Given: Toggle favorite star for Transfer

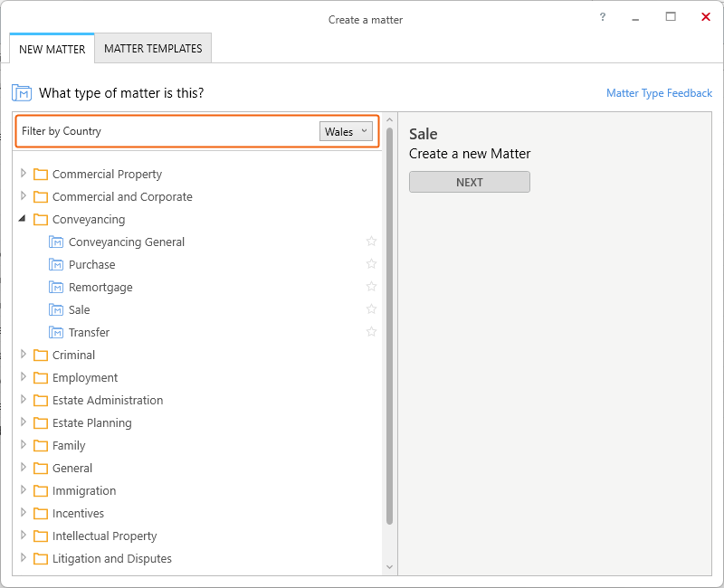Looking at the screenshot, I should [x=371, y=332].
